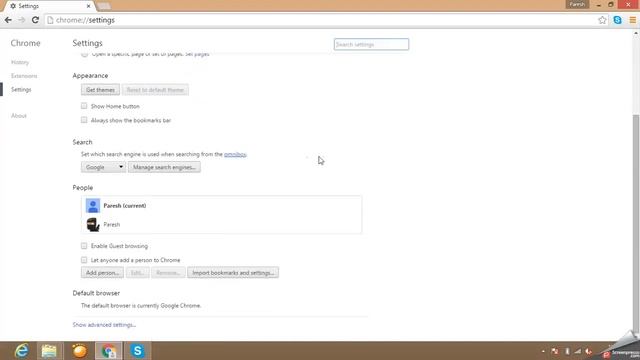This screenshot has width=640, height=360.
Task: Open History in the left sidebar
Action: point(20,62)
